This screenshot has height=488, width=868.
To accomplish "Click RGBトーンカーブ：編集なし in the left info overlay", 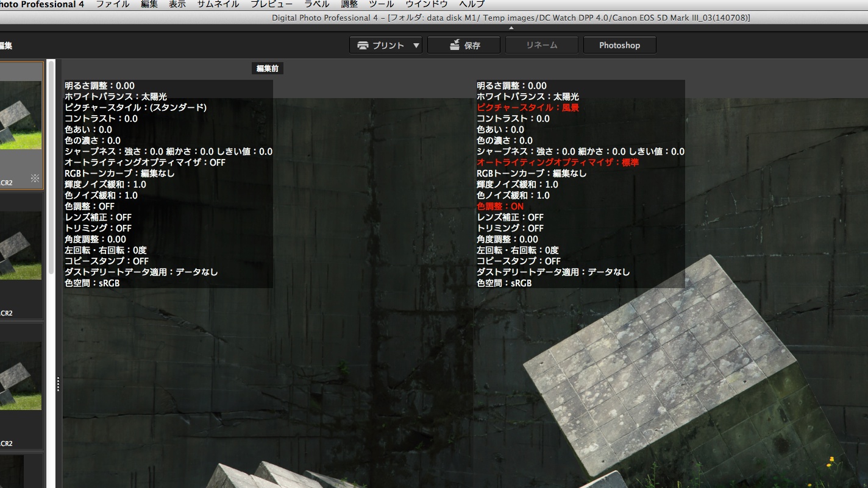I will pyautogui.click(x=120, y=173).
